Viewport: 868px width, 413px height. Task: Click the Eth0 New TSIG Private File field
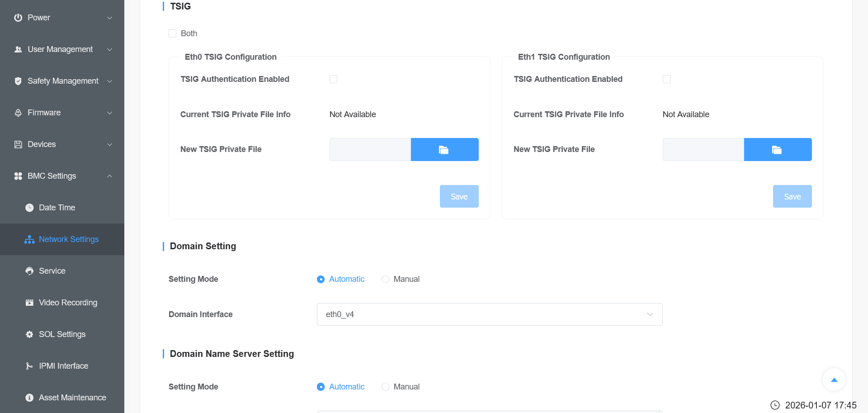pyautogui.click(x=370, y=150)
